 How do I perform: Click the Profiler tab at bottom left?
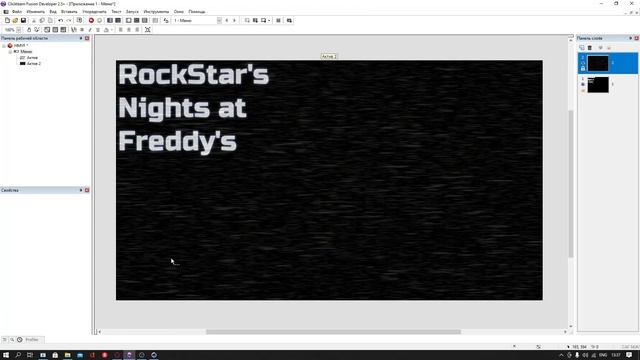[x=32, y=340]
